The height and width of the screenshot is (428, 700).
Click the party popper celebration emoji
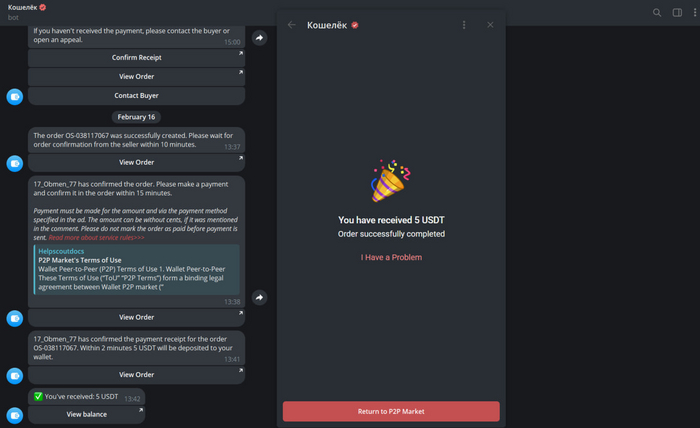(390, 181)
